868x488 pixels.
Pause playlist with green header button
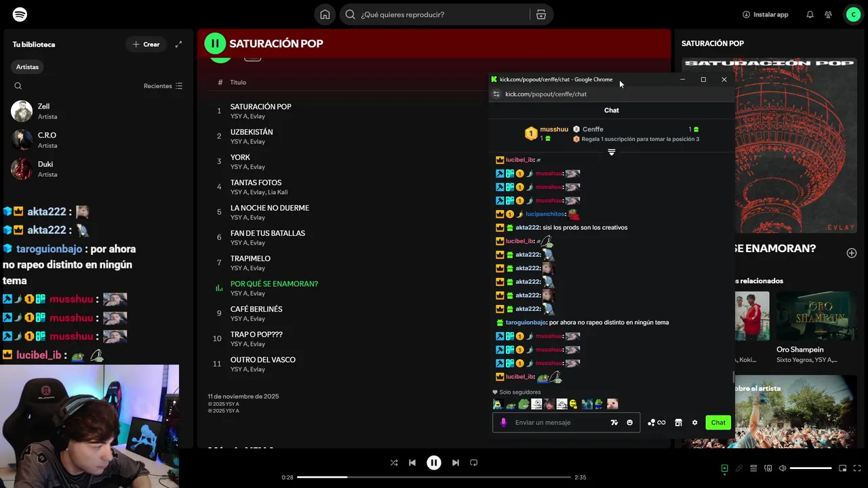(215, 43)
